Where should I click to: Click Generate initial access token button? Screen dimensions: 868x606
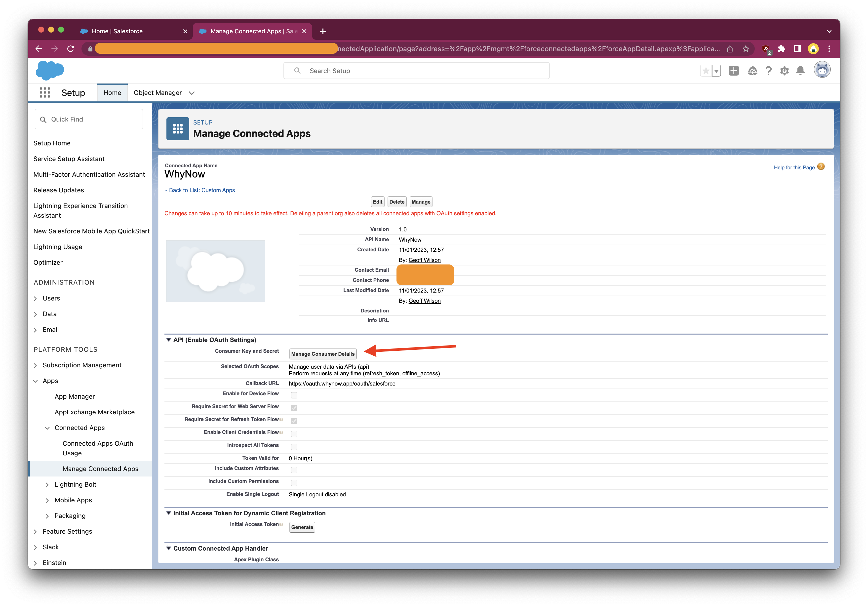point(302,527)
